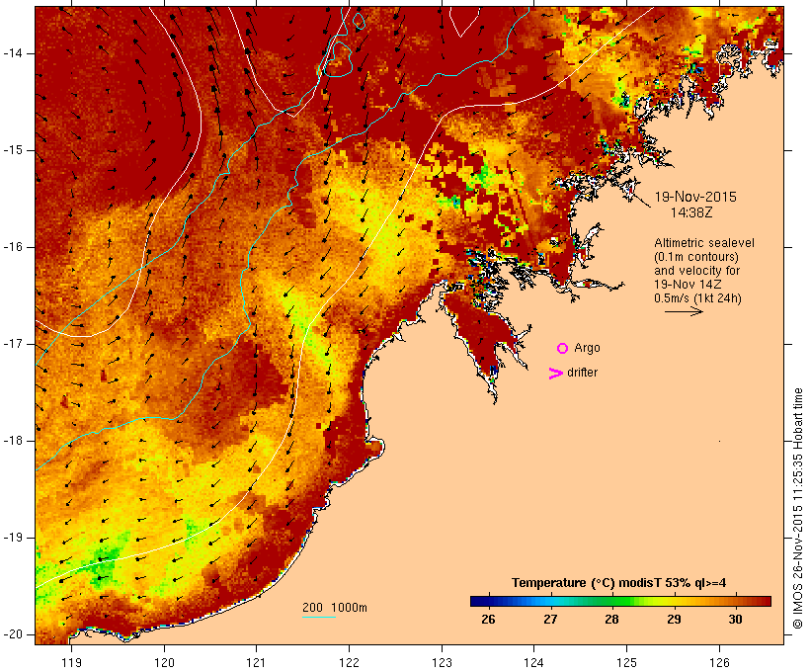810x672 pixels.
Task: Click the -19 latitude axis label
Action: pyautogui.click(x=12, y=539)
